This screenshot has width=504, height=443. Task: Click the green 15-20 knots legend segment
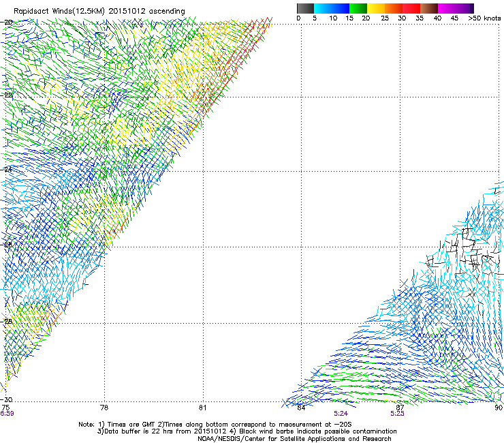(x=358, y=8)
